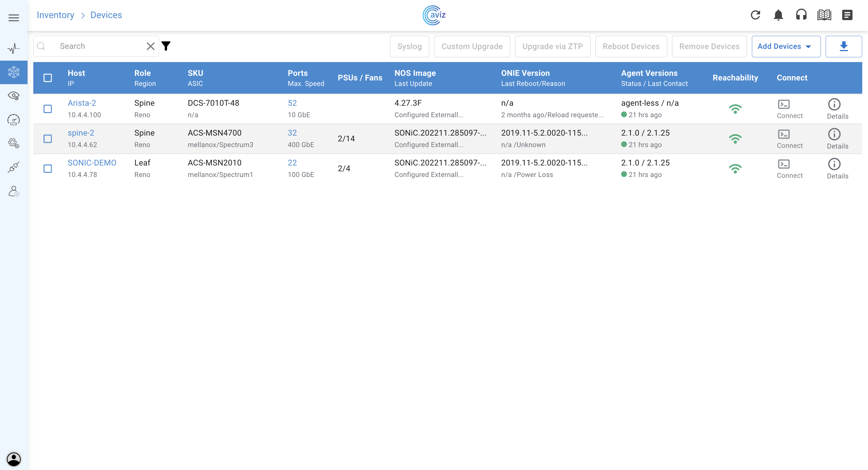Click the filter funnel icon
Image resolution: width=868 pixels, height=470 pixels.
(x=166, y=46)
